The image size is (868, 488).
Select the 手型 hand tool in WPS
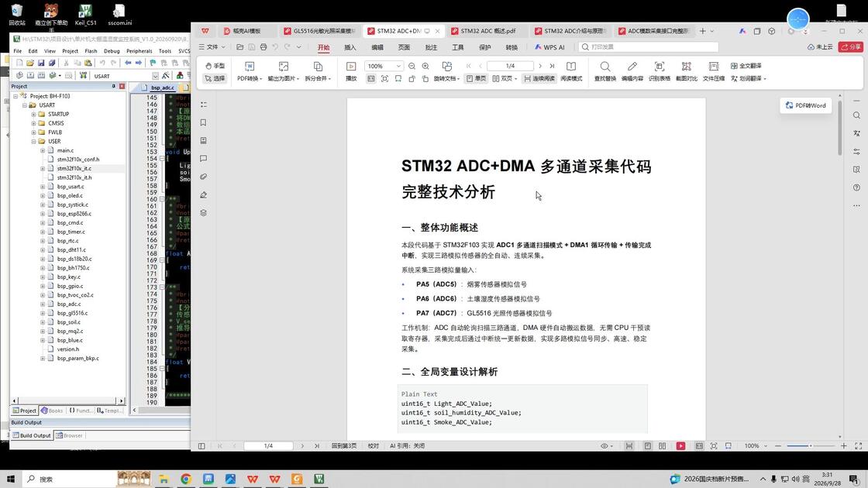215,66
